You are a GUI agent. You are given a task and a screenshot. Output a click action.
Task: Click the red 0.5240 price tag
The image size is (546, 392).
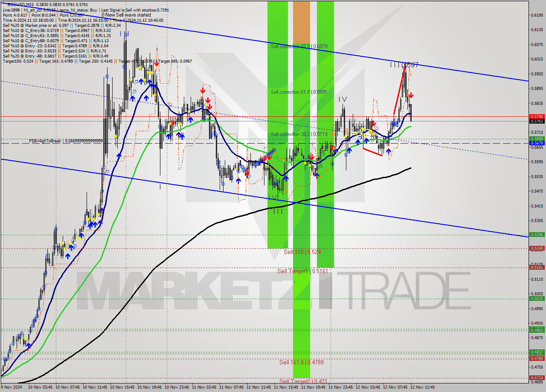pos(536,248)
